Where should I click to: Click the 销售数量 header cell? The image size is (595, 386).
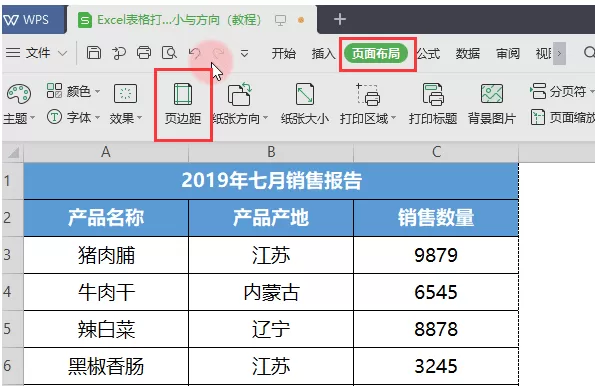436,218
